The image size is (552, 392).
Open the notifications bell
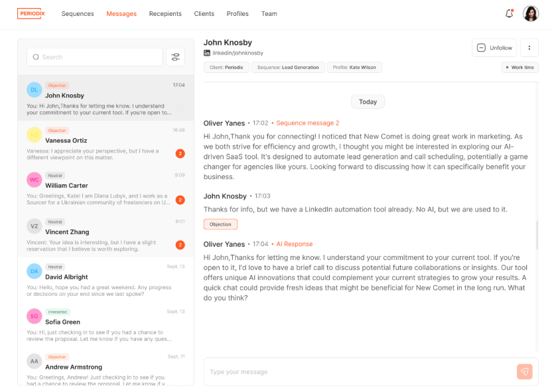pos(509,14)
